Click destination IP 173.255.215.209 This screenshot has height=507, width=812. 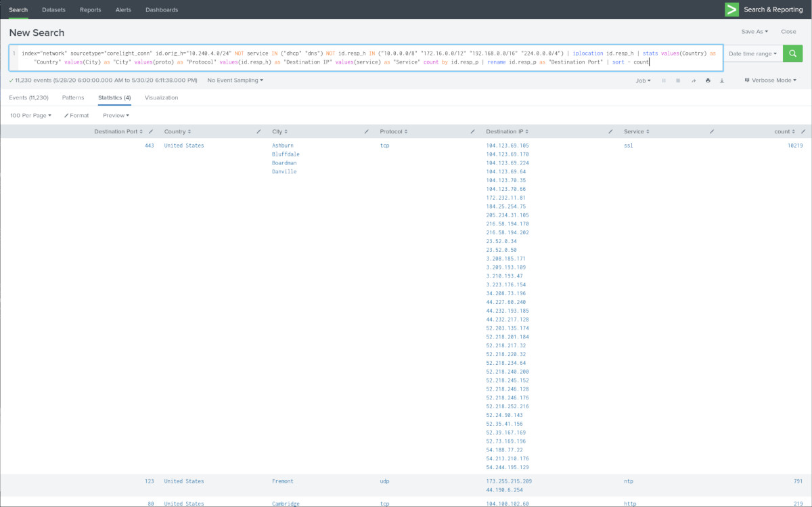[507, 481]
